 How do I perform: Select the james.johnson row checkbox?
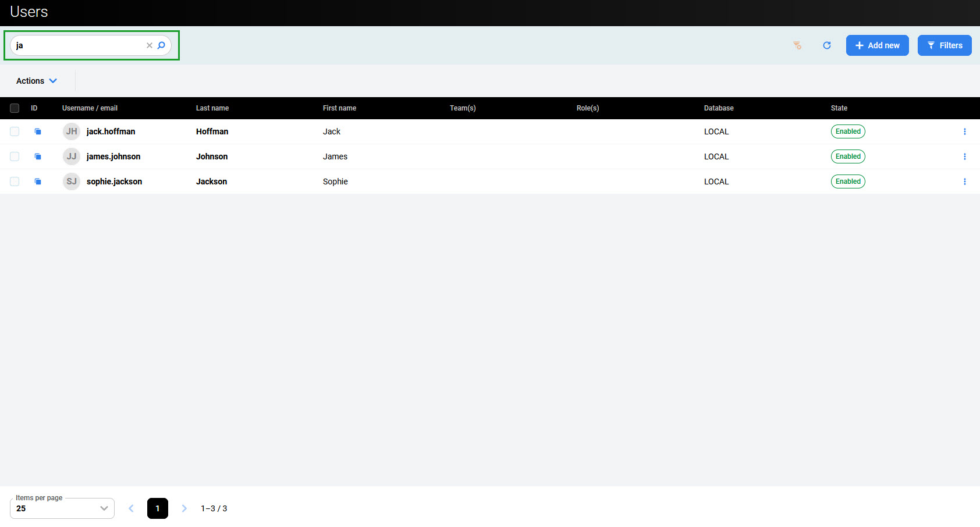point(15,156)
